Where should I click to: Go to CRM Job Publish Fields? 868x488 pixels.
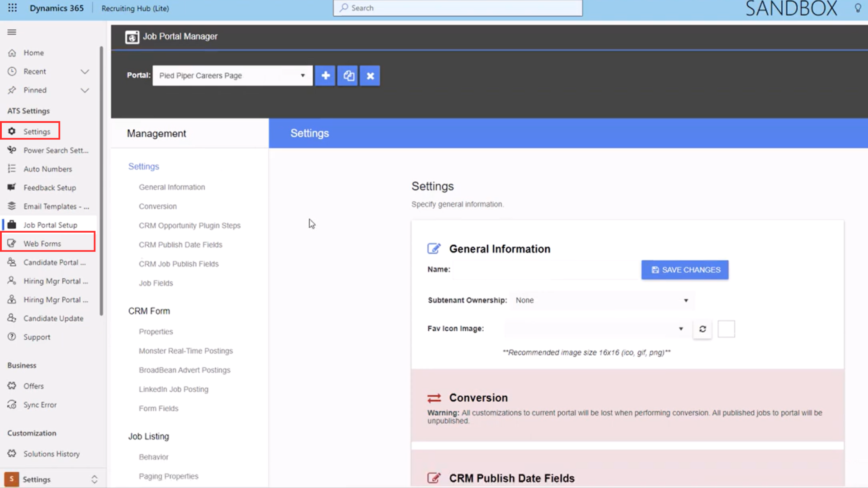coord(179,264)
